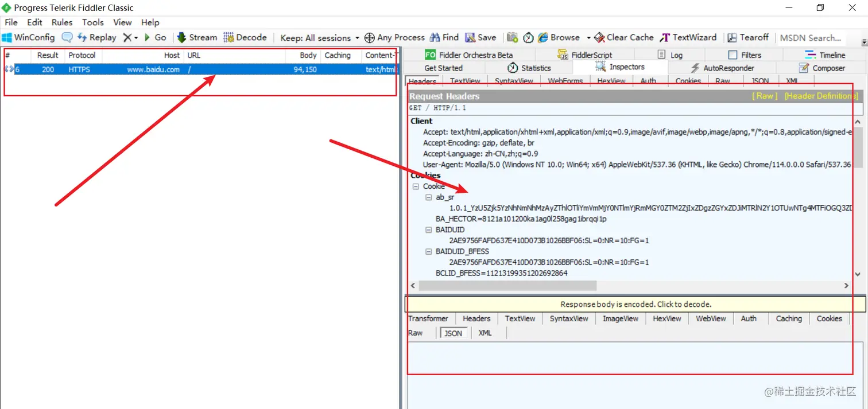
Task: Click session 6 row icon
Action: pyautogui.click(x=9, y=69)
